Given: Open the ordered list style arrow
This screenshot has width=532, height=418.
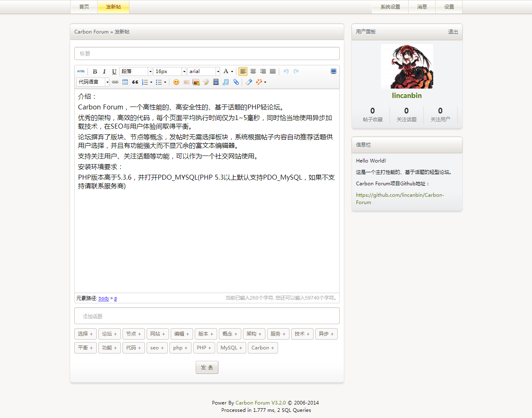Looking at the screenshot, I should (151, 82).
